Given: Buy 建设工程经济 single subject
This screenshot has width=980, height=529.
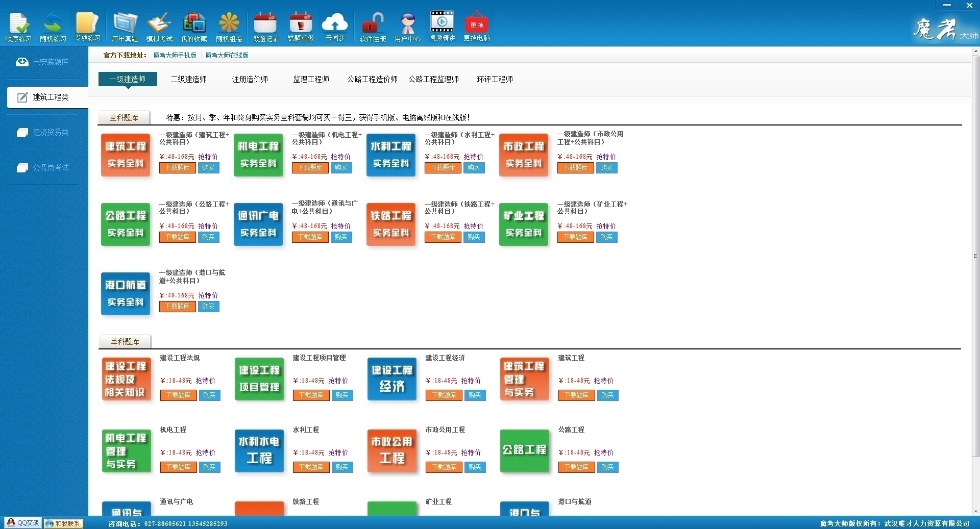Looking at the screenshot, I should 475,395.
